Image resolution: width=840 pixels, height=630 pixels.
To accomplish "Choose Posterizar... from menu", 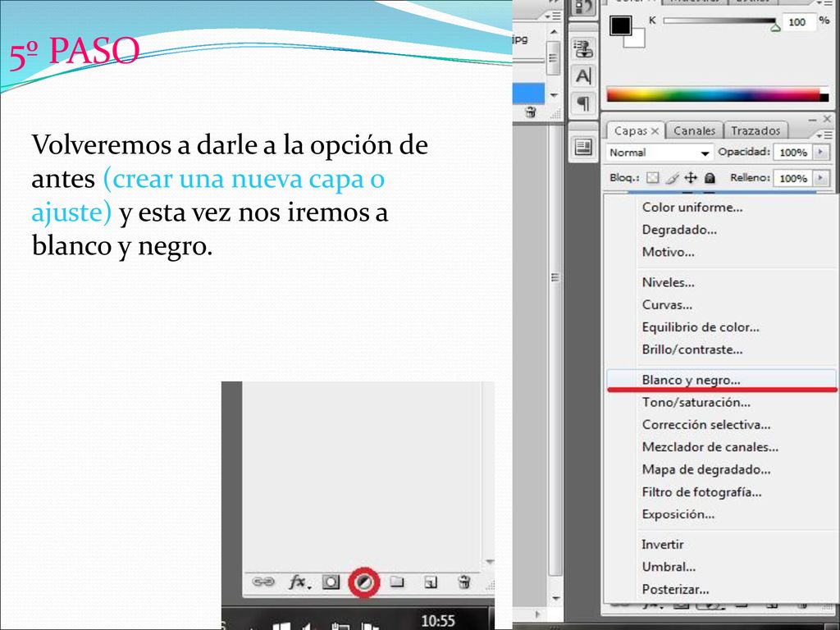I will pyautogui.click(x=675, y=590).
